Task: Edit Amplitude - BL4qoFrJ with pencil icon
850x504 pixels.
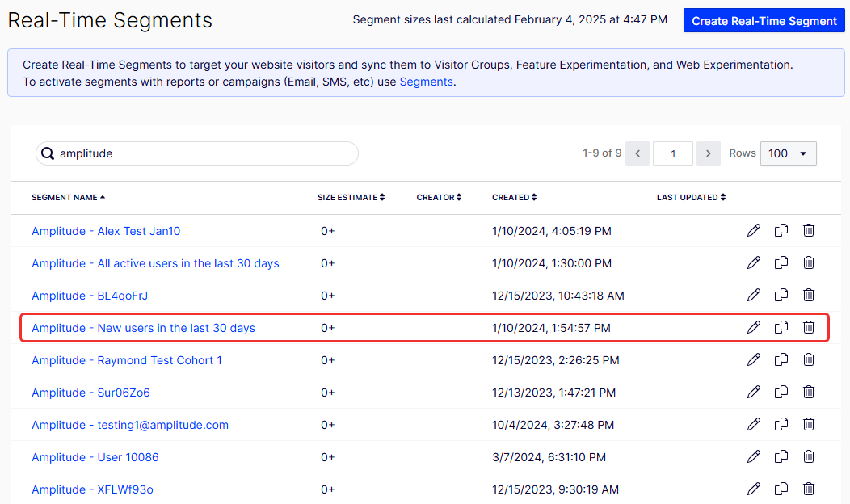Action: point(754,295)
